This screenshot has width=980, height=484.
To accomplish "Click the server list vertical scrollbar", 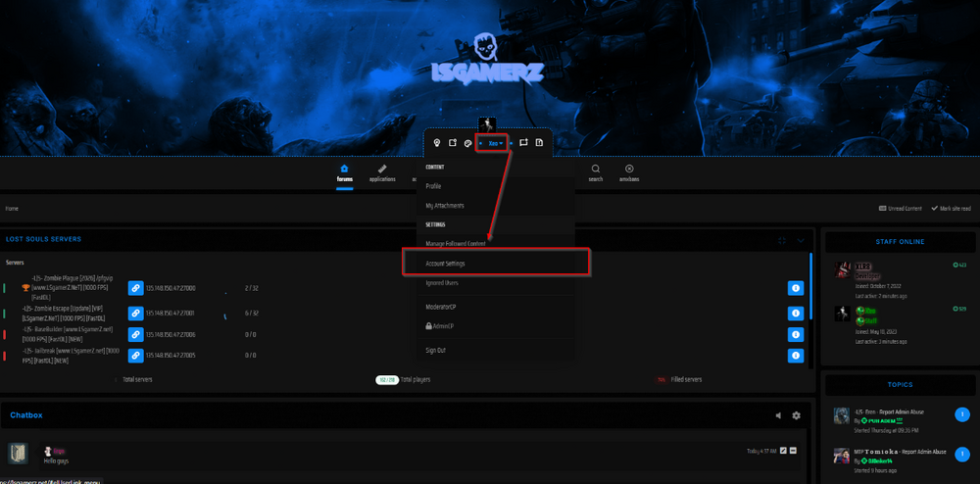I will point(810,294).
